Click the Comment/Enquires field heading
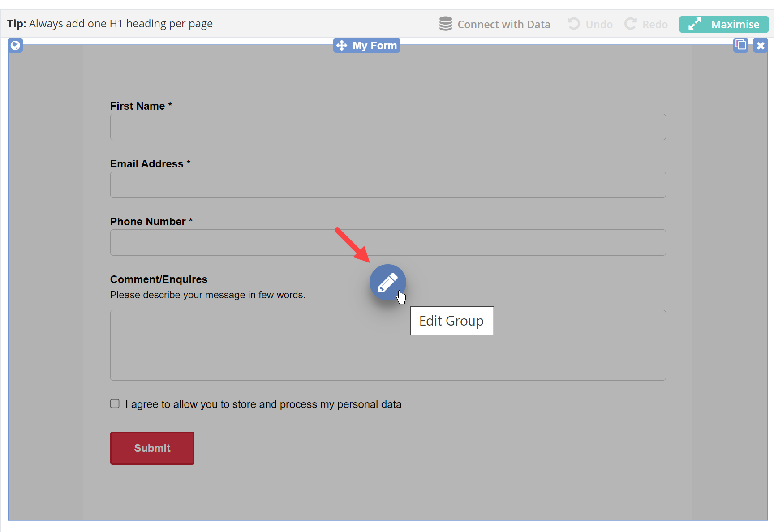This screenshot has height=532, width=774. click(x=159, y=279)
